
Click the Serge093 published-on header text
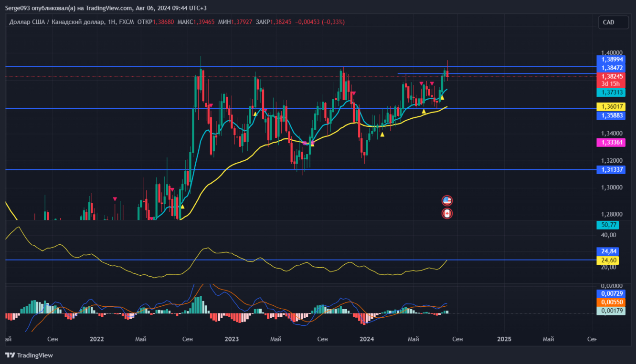106,8
